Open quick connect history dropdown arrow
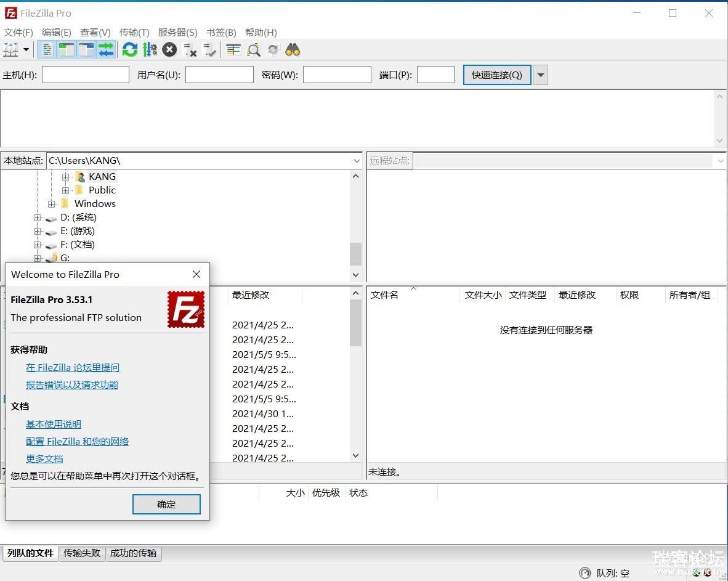The image size is (728, 581). 540,75
